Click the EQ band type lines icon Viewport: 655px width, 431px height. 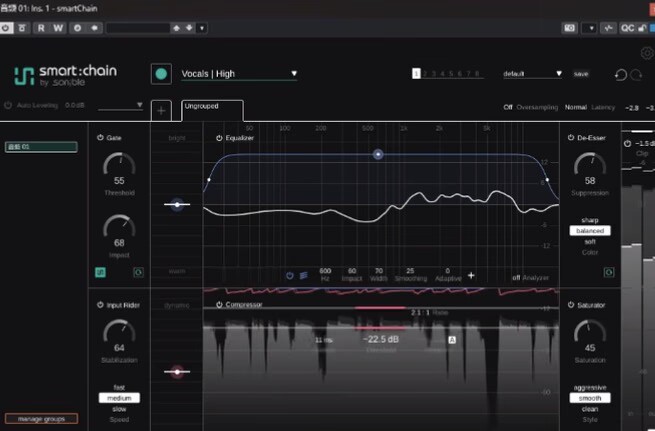point(304,275)
